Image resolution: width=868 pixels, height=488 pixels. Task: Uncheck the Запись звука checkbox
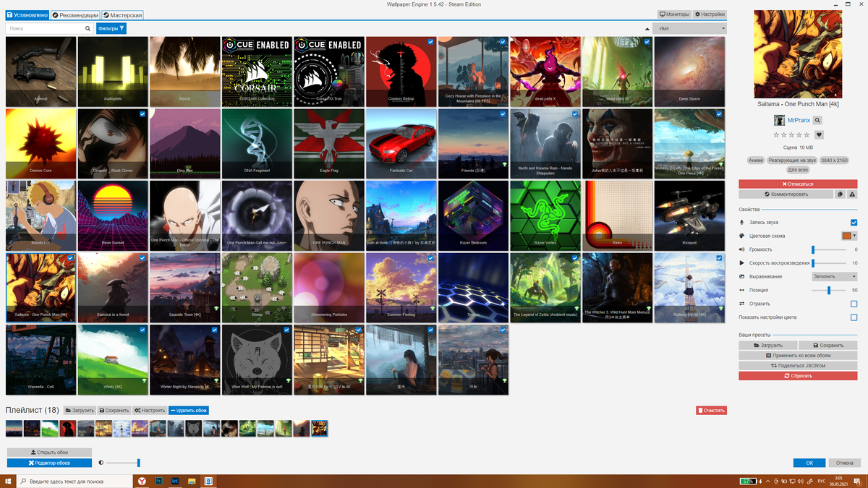854,223
